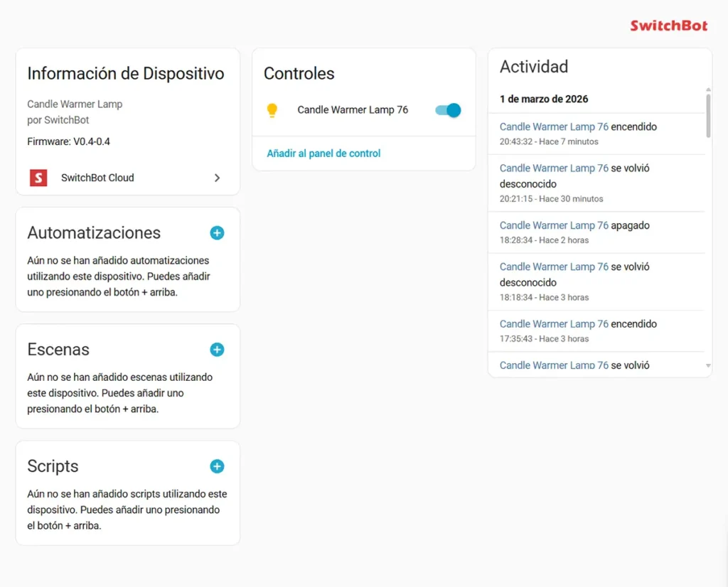Click the SwitchBot logo at top right
728x587 pixels.
[x=668, y=25]
